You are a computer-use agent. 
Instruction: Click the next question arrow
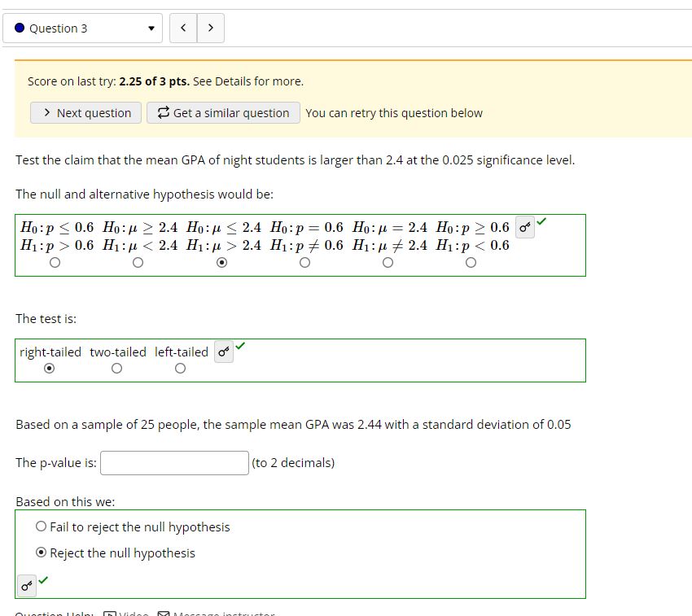click(x=210, y=27)
